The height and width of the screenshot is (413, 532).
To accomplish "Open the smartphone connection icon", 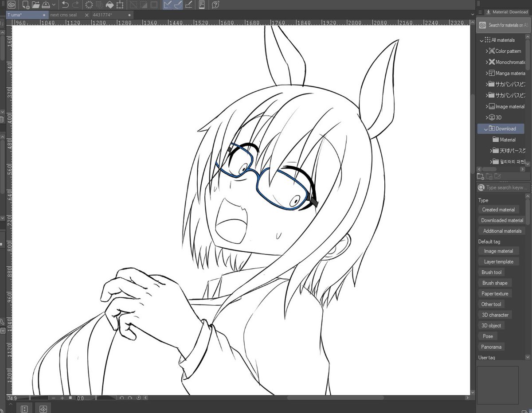I will (x=202, y=5).
